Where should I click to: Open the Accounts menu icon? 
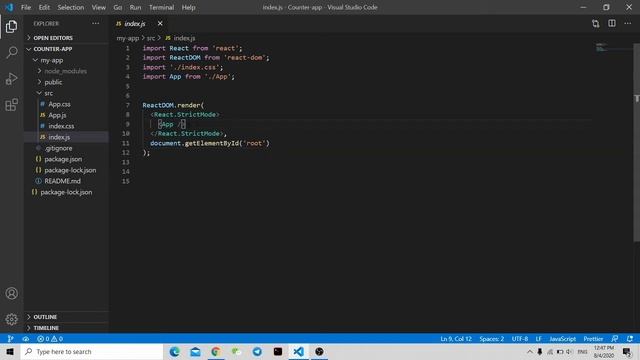click(11, 293)
